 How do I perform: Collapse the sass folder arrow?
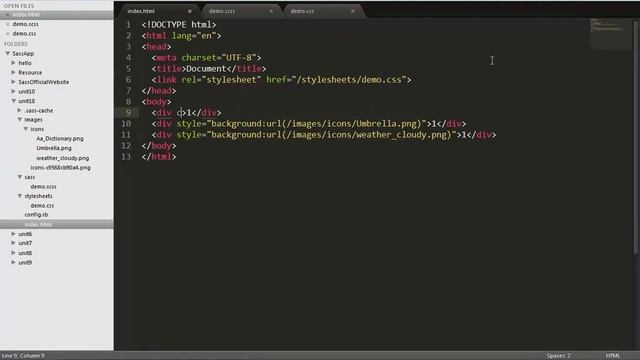(20, 177)
